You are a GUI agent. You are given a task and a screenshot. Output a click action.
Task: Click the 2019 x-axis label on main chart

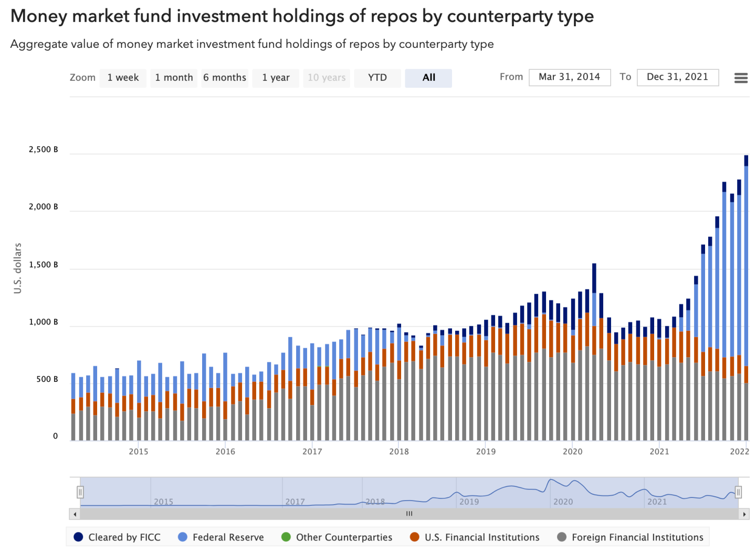point(486,452)
